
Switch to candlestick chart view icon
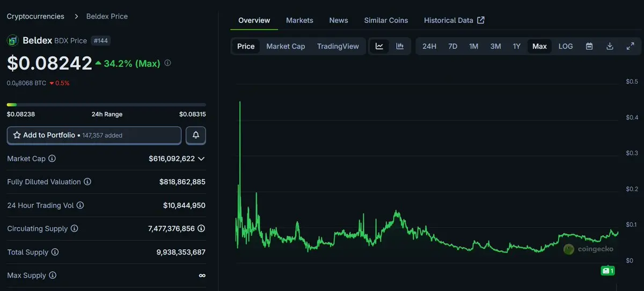pos(400,46)
